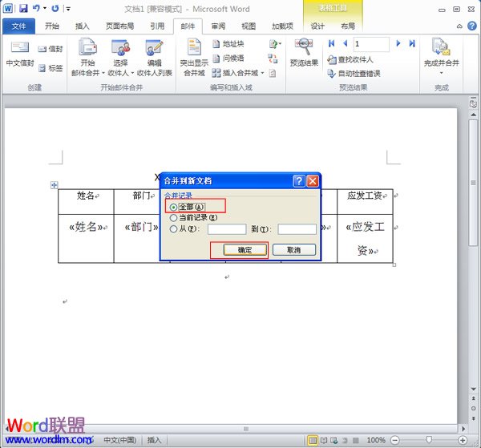Click 编辑收件人列表 icon

tap(154, 48)
